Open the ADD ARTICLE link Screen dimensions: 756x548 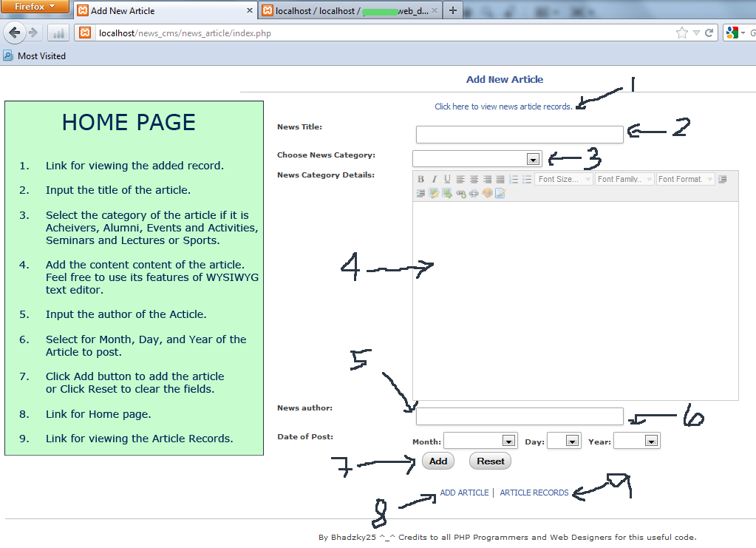(464, 493)
